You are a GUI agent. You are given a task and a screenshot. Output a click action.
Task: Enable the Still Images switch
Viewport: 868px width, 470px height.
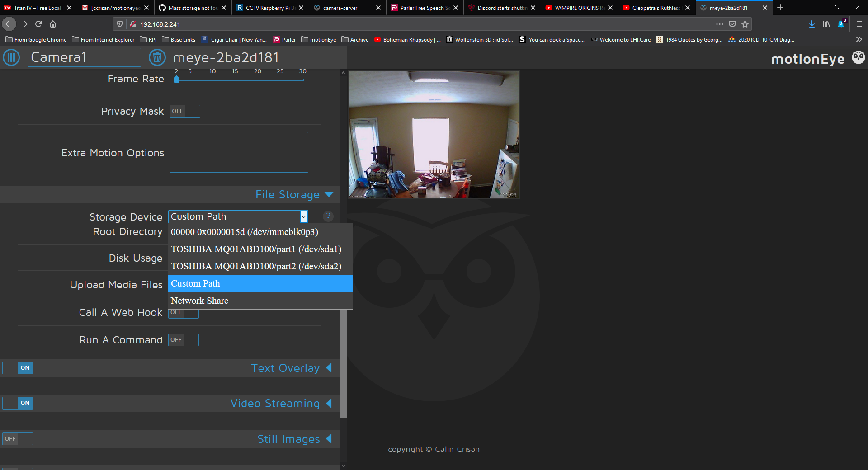(x=18, y=439)
